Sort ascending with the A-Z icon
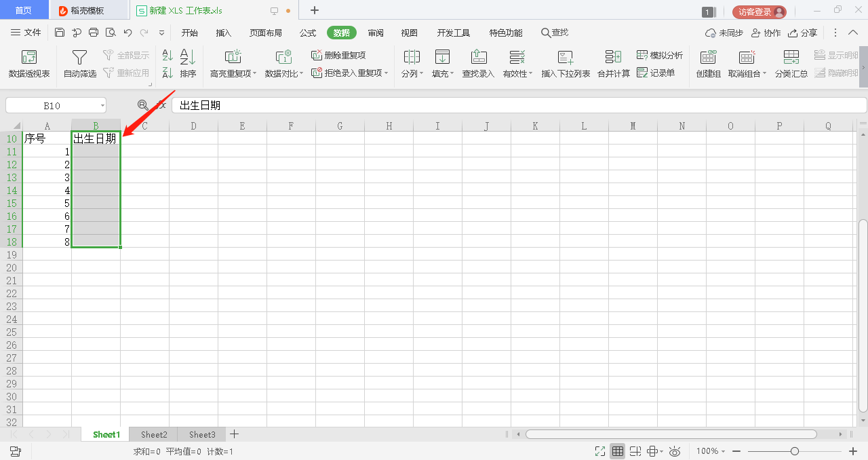The width and height of the screenshot is (868, 460). (167, 56)
